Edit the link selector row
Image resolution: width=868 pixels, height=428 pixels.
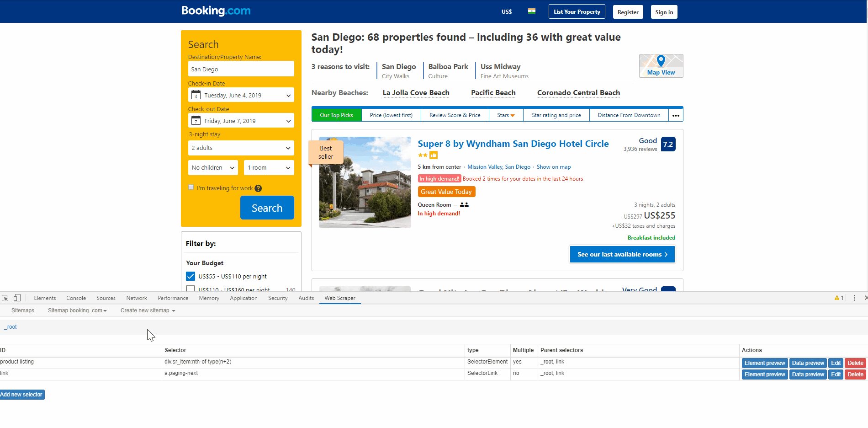[836, 374]
